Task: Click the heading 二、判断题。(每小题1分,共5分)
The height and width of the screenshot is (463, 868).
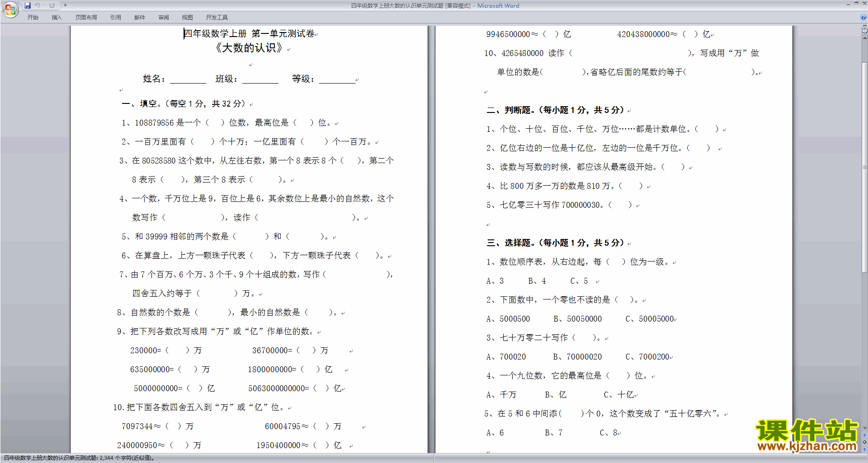Action: tap(555, 110)
